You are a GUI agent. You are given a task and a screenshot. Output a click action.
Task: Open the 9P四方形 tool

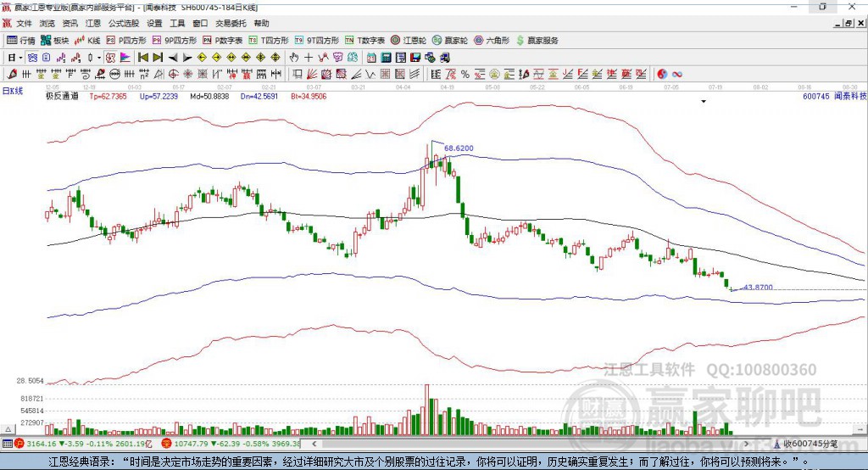(x=175, y=41)
